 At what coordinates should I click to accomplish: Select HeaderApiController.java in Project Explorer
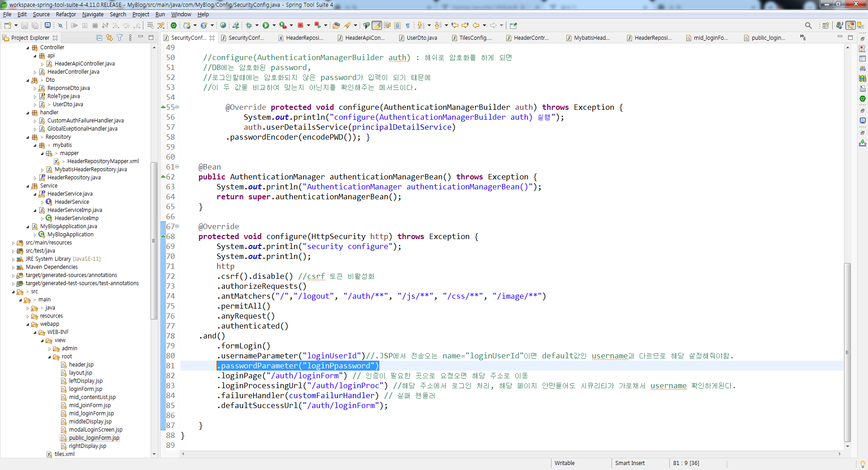(85, 64)
